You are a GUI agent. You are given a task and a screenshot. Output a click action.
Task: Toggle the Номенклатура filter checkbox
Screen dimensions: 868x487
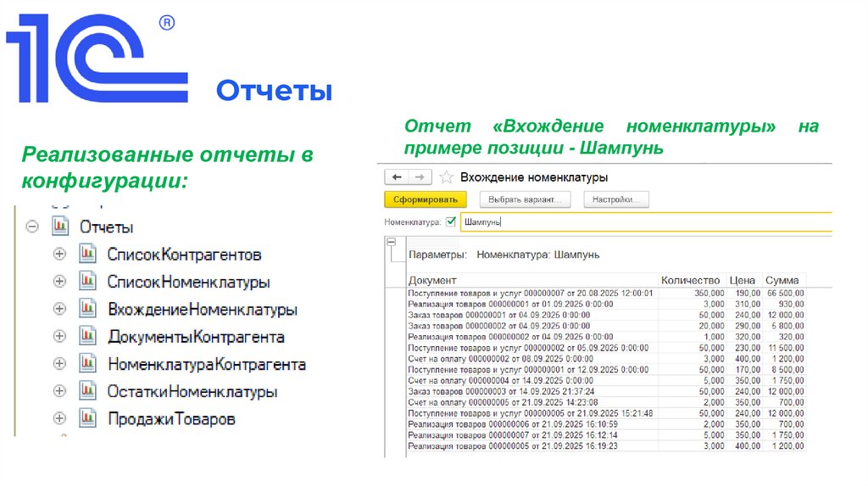tap(451, 221)
